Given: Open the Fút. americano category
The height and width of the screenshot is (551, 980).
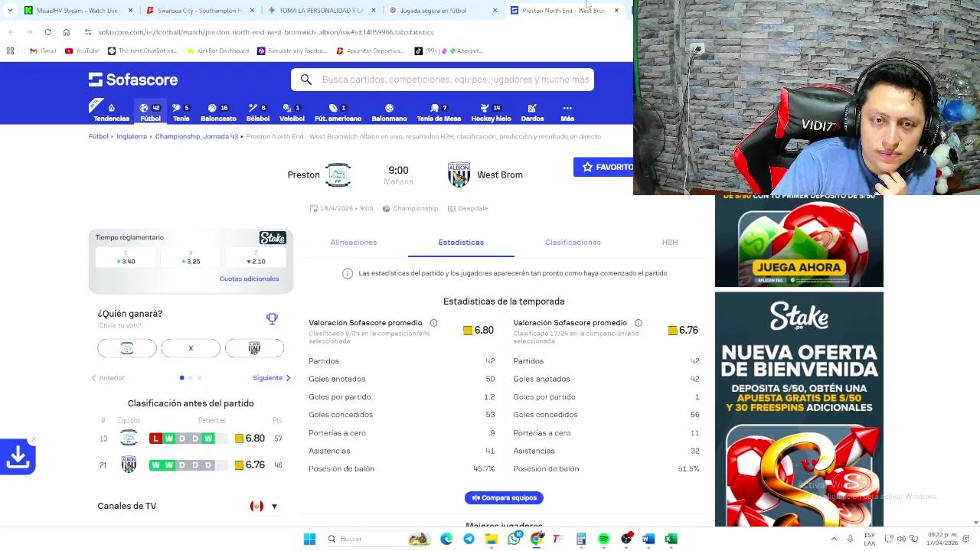Looking at the screenshot, I should (x=338, y=112).
